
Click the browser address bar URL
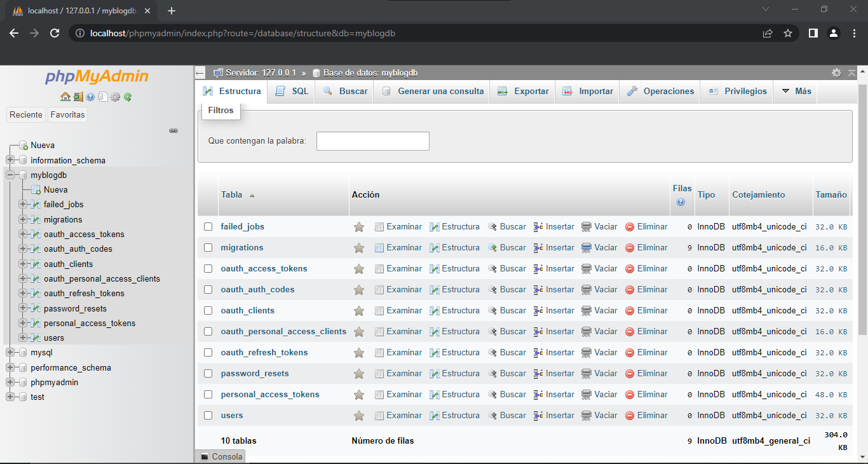pyautogui.click(x=243, y=33)
